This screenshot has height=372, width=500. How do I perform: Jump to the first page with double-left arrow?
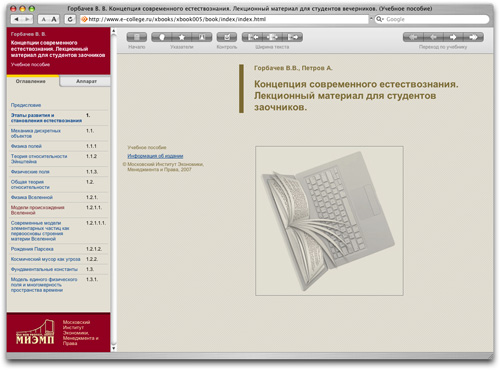(x=413, y=37)
